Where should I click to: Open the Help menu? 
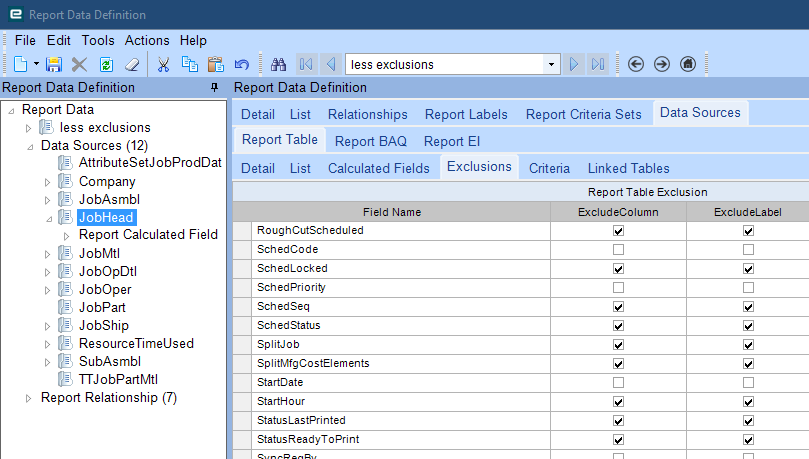pyautogui.click(x=193, y=40)
